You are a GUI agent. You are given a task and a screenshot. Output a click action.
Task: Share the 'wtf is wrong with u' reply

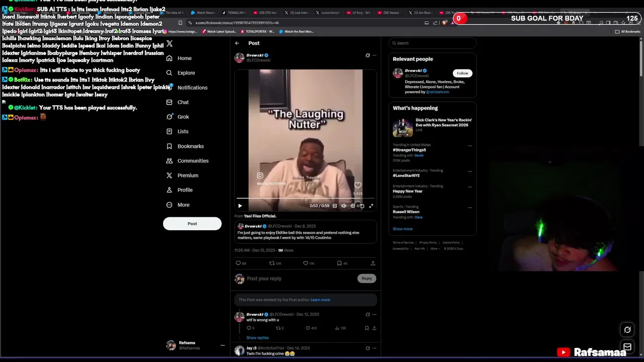(374, 328)
